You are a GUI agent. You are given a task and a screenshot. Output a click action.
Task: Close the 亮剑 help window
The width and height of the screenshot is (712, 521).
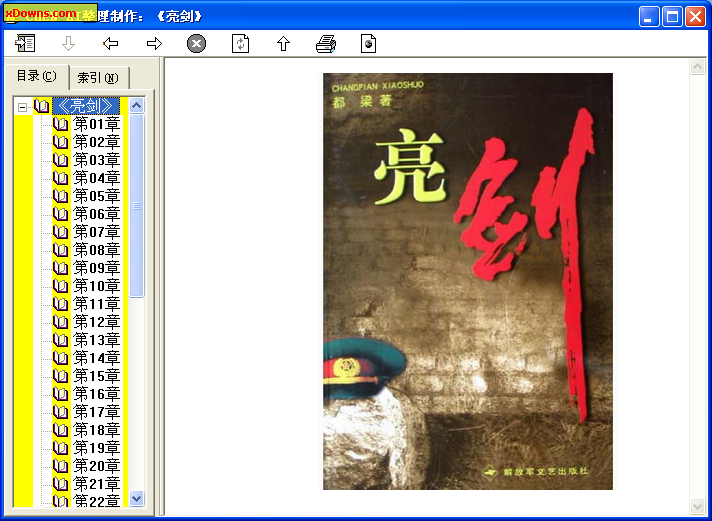tap(695, 17)
